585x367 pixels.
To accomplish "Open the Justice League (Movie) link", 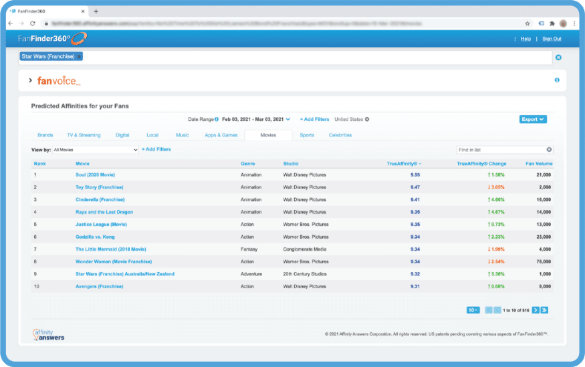I will pyautogui.click(x=101, y=225).
